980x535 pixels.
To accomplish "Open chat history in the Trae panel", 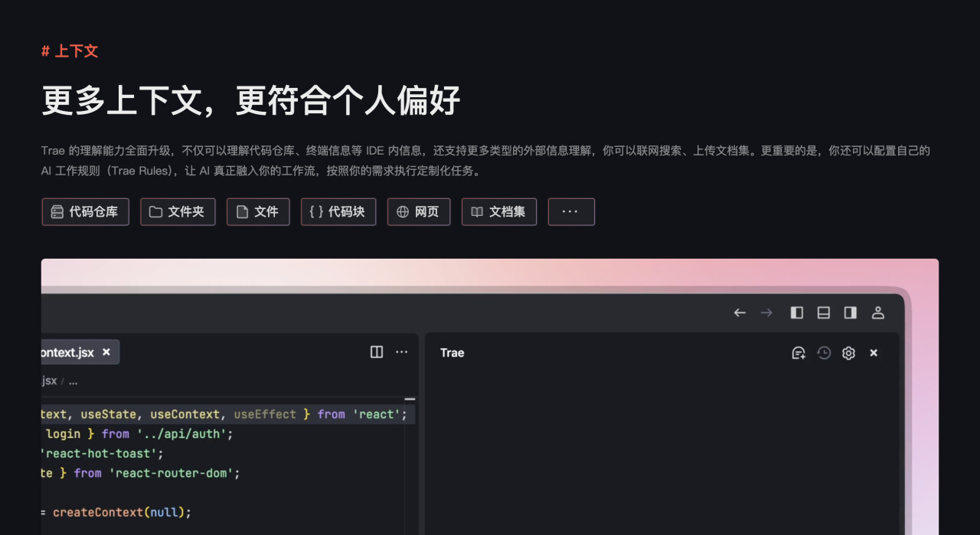I will (x=824, y=352).
